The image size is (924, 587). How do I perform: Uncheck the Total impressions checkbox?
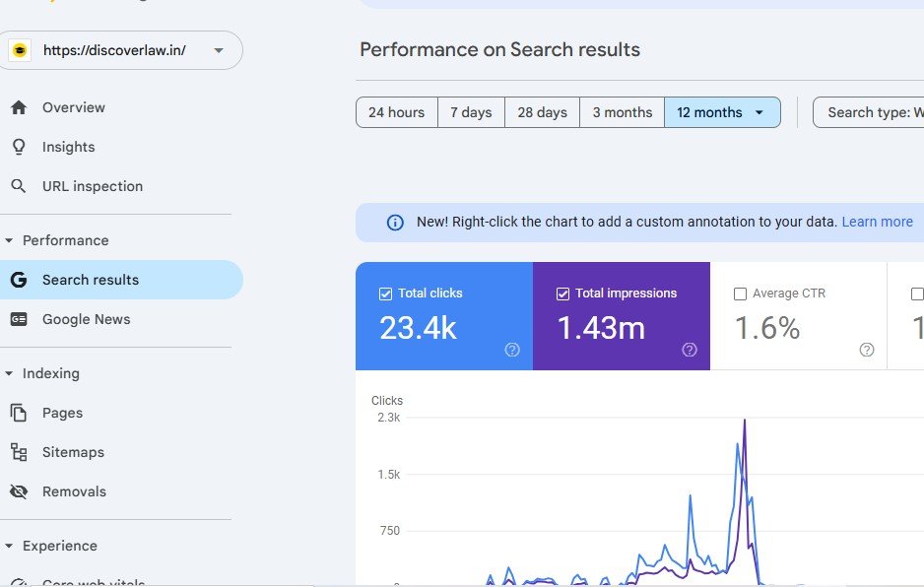point(562,293)
